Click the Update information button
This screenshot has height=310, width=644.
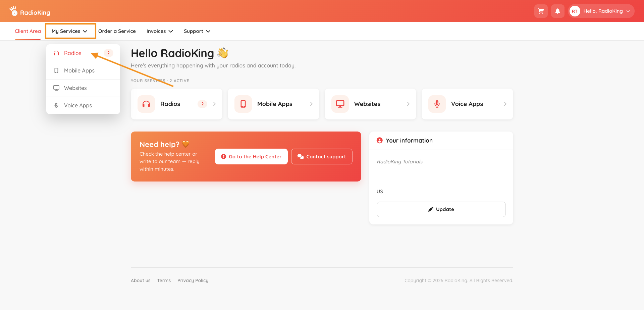441,209
